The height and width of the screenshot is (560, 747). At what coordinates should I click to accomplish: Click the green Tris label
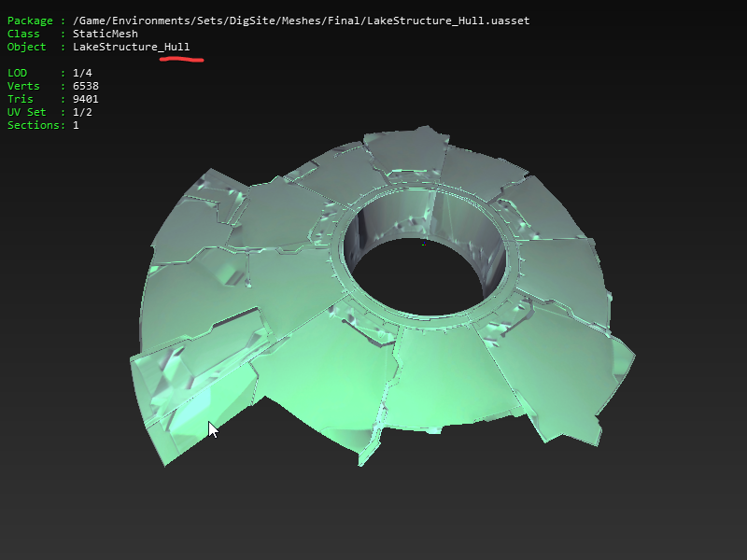click(20, 99)
